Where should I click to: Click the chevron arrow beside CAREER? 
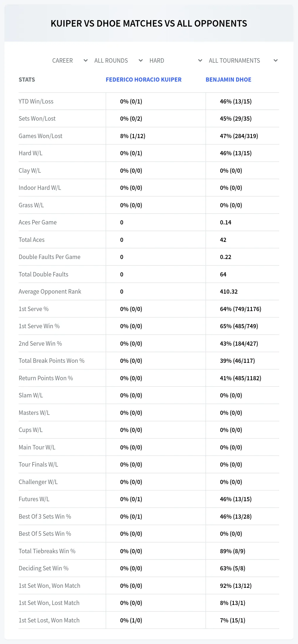click(x=86, y=61)
